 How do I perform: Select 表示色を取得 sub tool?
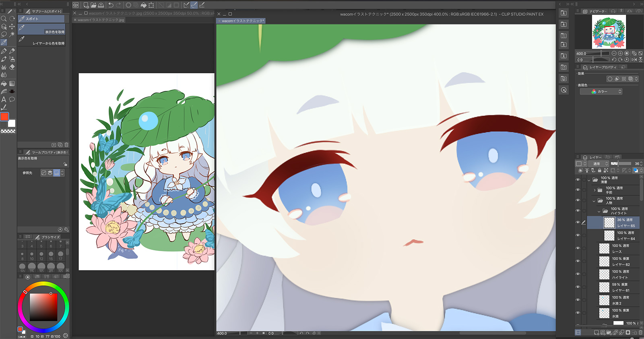pyautogui.click(x=41, y=30)
